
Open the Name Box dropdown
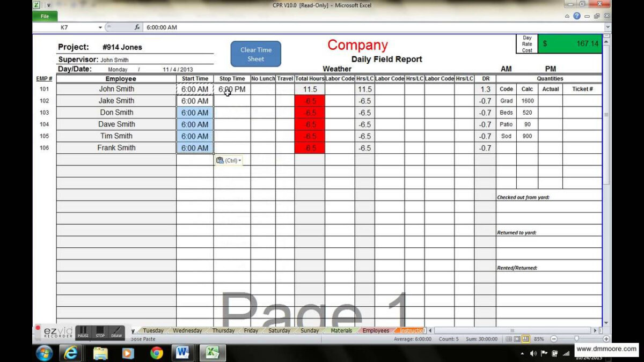pyautogui.click(x=100, y=27)
